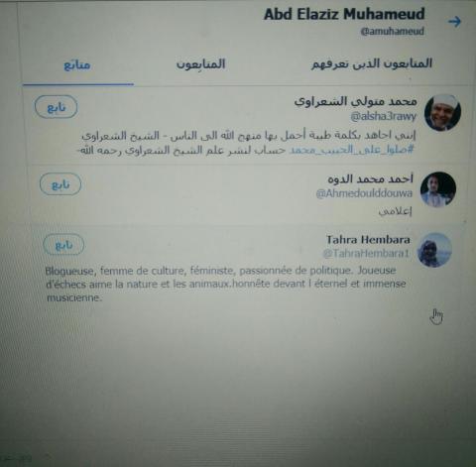Switch to the المتابعون (Followers) tab

click(x=200, y=63)
